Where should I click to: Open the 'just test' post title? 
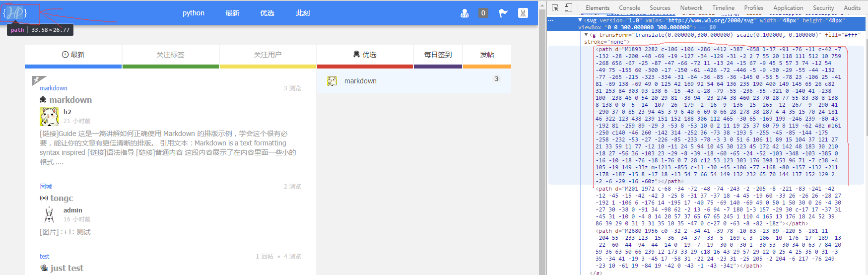coord(67,268)
